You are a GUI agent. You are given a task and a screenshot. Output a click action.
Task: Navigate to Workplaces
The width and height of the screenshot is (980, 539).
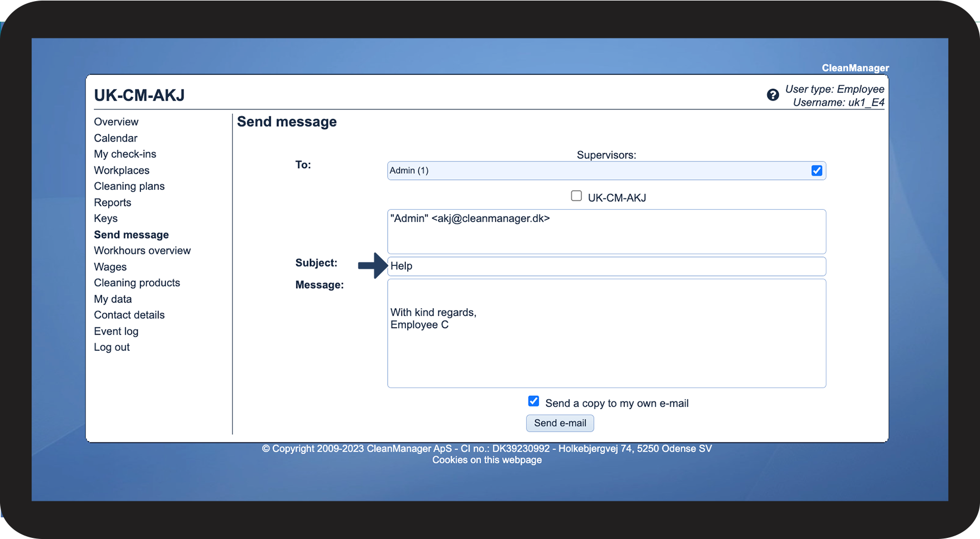click(121, 170)
